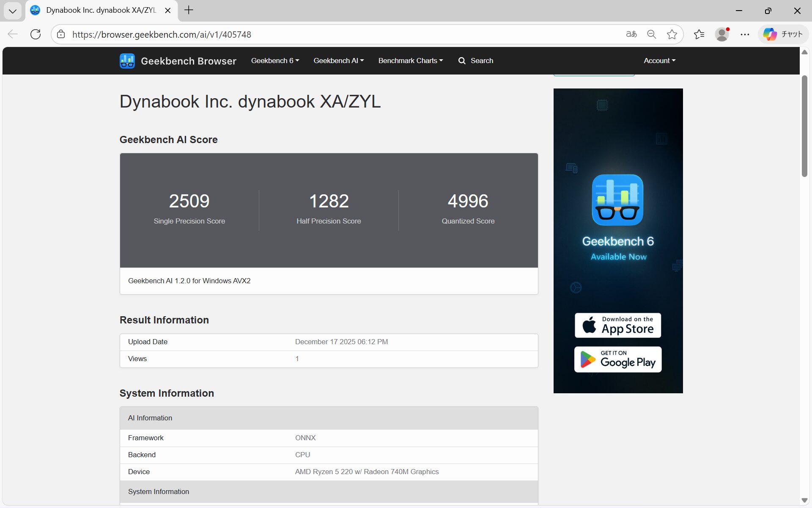Open Copilot chat in the browser
The image size is (812, 508).
click(x=783, y=34)
